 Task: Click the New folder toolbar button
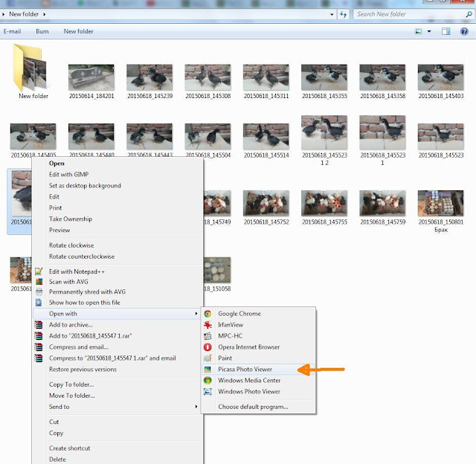point(78,31)
